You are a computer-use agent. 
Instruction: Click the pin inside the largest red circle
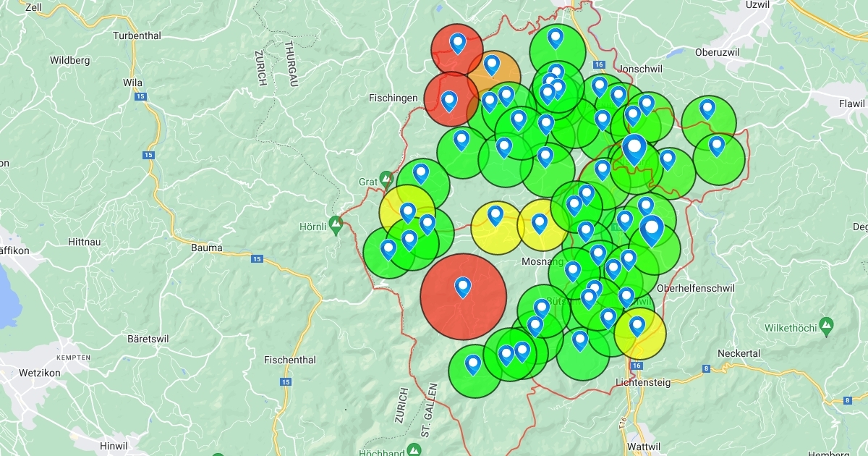pyautogui.click(x=463, y=287)
